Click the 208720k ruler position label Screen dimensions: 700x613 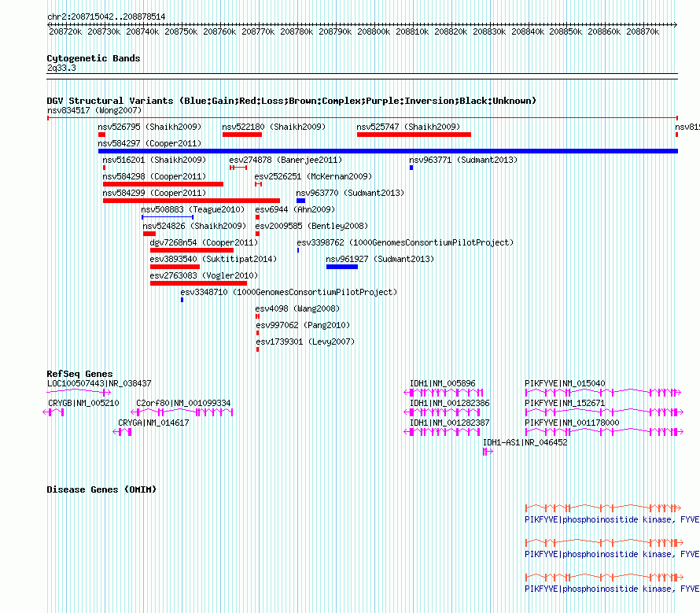click(x=65, y=31)
